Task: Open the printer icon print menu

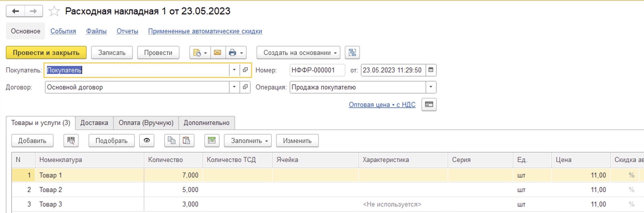Action: click(236, 53)
